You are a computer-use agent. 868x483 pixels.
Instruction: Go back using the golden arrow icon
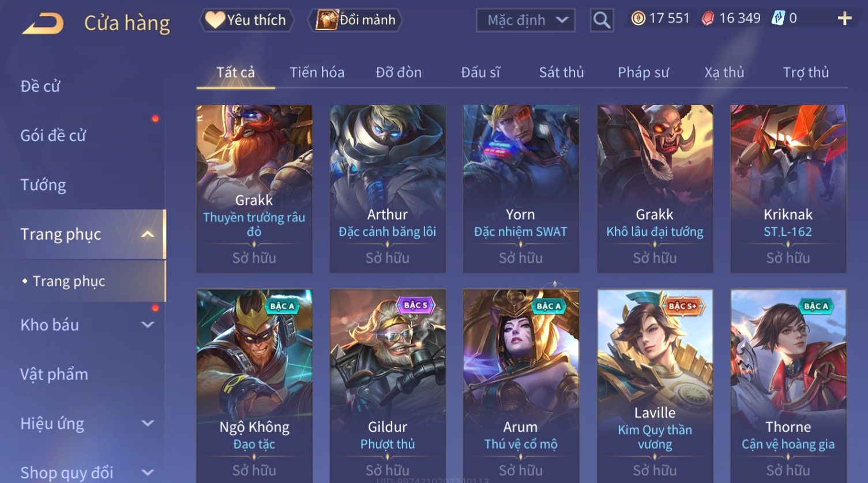43,23
